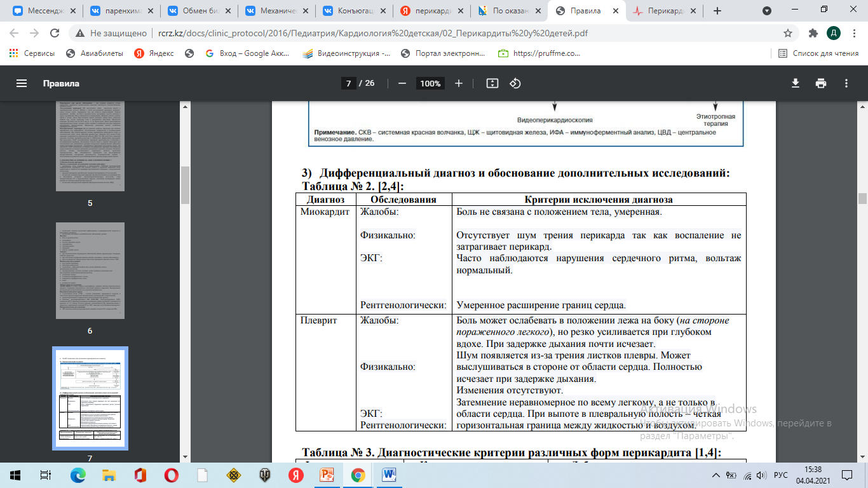Screen dimensions: 868x488
Task: Toggle the PDF sidebar hamburger menu
Action: click(22, 83)
